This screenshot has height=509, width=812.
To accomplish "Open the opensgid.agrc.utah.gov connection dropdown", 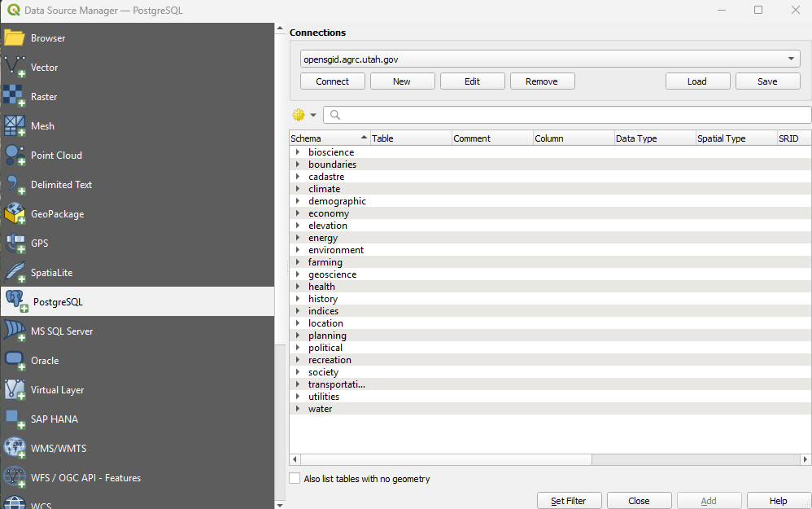I will tap(550, 59).
